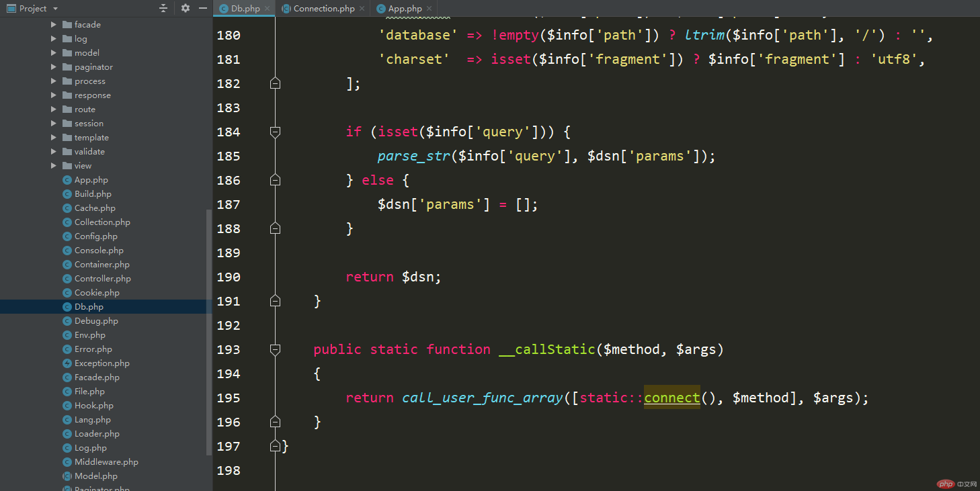Viewport: 980px width, 491px height.
Task: Select Console.php in the project tree
Action: (x=99, y=251)
